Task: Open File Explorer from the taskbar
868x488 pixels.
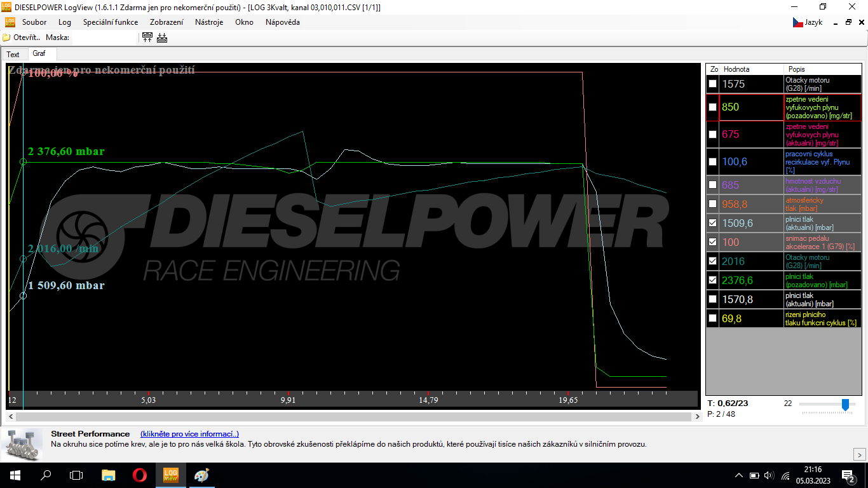Action: [x=108, y=475]
